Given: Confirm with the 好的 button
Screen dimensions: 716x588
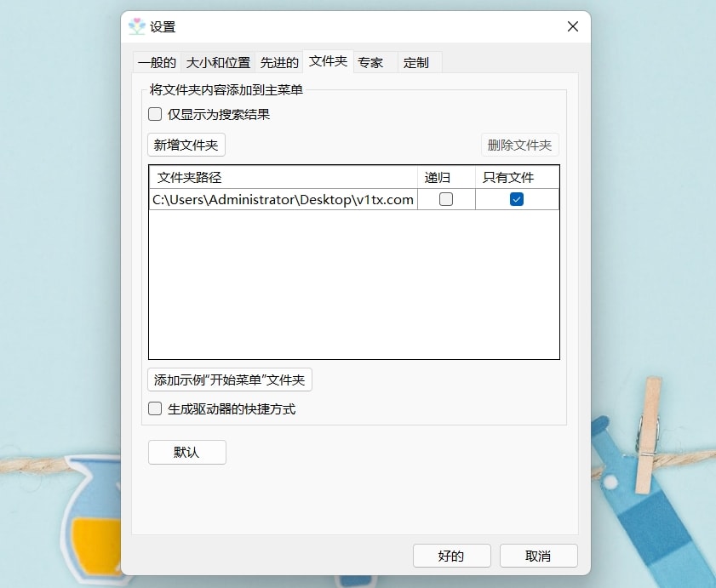Looking at the screenshot, I should (451, 556).
